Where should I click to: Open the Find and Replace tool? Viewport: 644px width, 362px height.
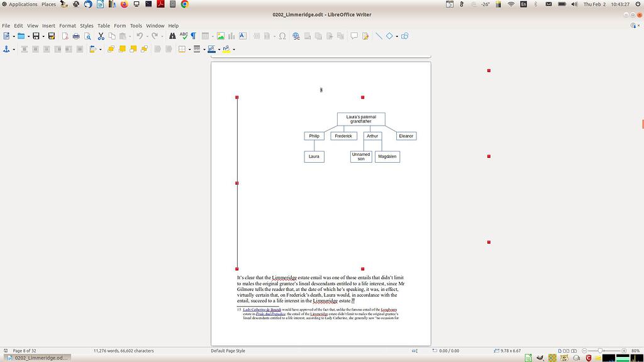tap(172, 36)
